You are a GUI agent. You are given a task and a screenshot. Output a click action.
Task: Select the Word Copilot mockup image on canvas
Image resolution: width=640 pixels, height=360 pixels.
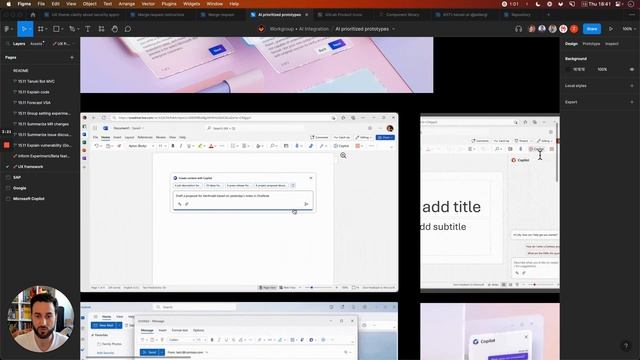(239, 202)
